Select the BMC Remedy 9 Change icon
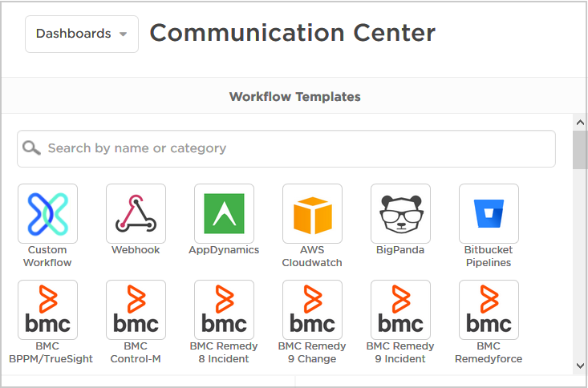 pos(312,309)
